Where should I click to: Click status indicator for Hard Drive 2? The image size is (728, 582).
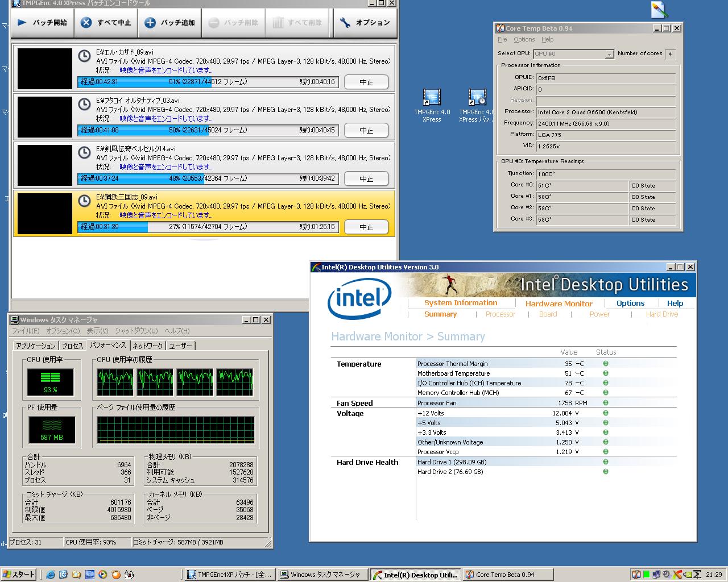tap(606, 472)
